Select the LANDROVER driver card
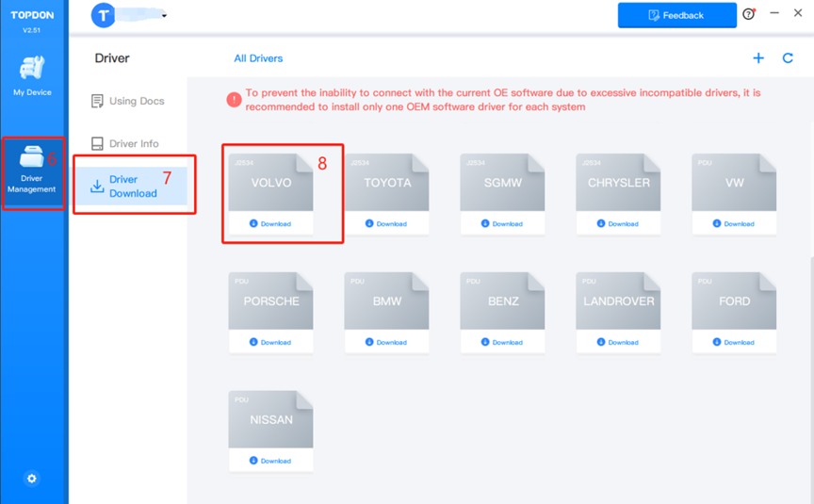Viewport: 814px width, 504px height. (618, 301)
